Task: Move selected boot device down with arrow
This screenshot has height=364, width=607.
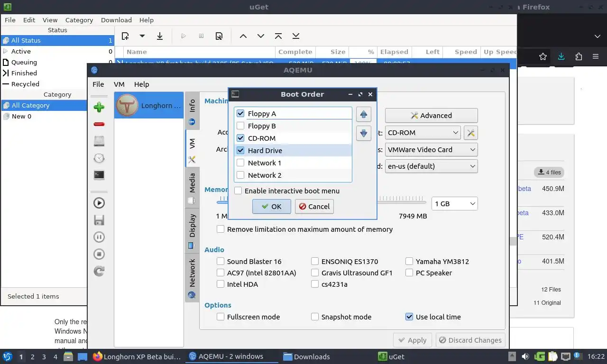Action: tap(364, 133)
